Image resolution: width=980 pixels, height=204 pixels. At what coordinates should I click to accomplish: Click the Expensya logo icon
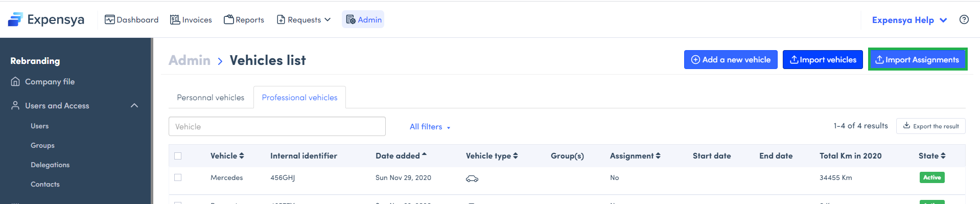[x=15, y=19]
